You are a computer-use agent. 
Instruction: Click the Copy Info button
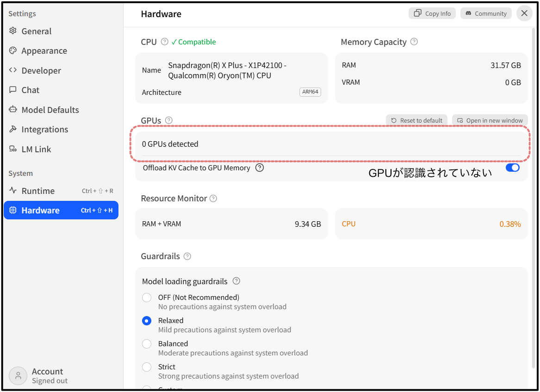click(x=432, y=13)
